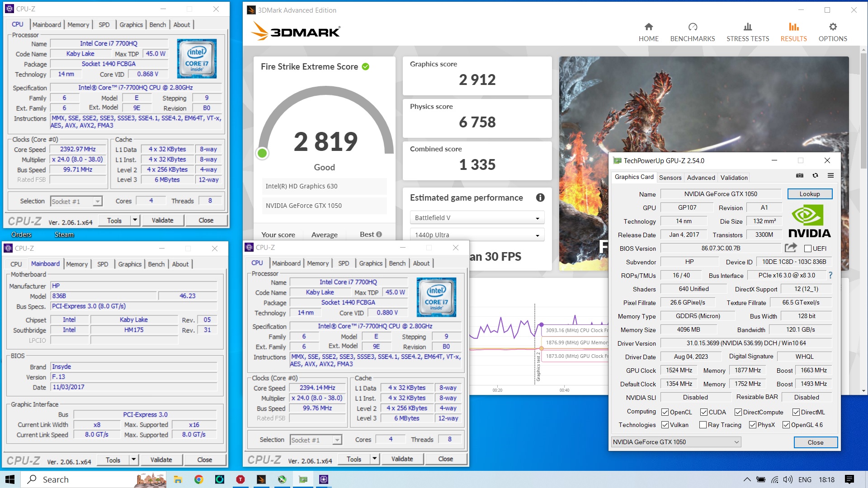Expand Tools arrow in CPU-Z Mainboard window
868x488 pixels.
pyautogui.click(x=133, y=460)
